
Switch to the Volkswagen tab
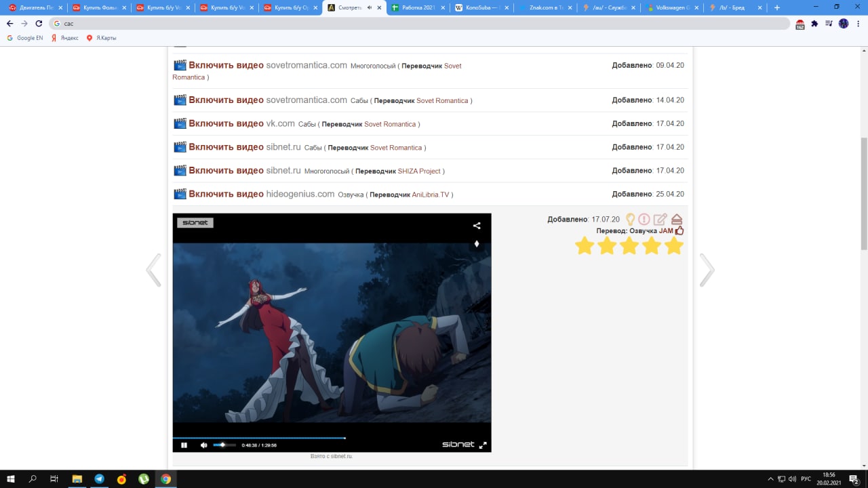672,7
